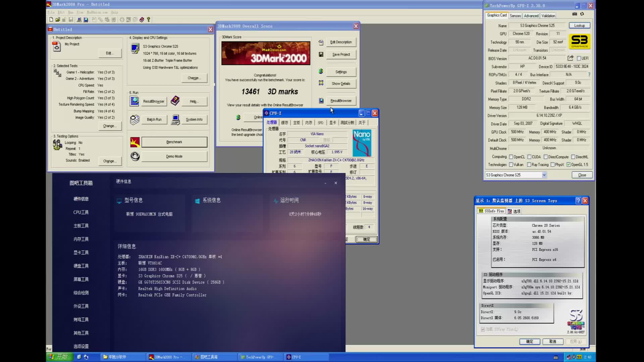Open Batch Run via its icon
This screenshot has height=362, width=644.
pyautogui.click(x=134, y=119)
